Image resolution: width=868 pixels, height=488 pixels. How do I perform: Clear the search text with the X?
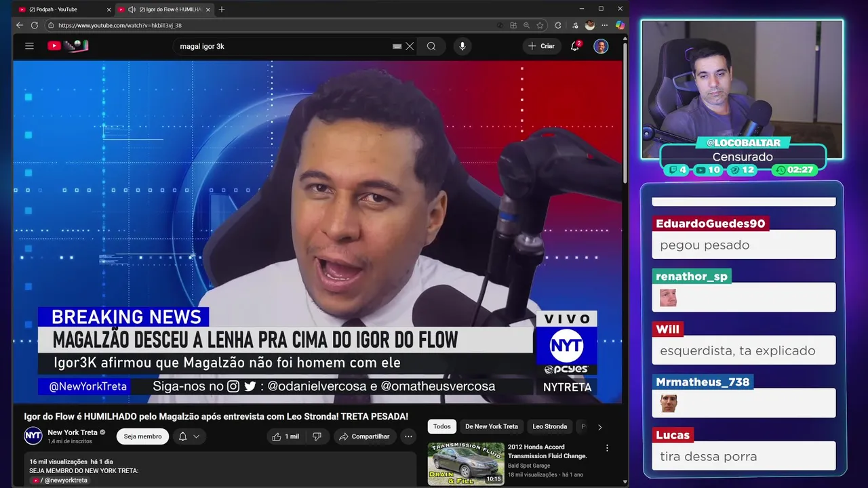click(x=410, y=46)
